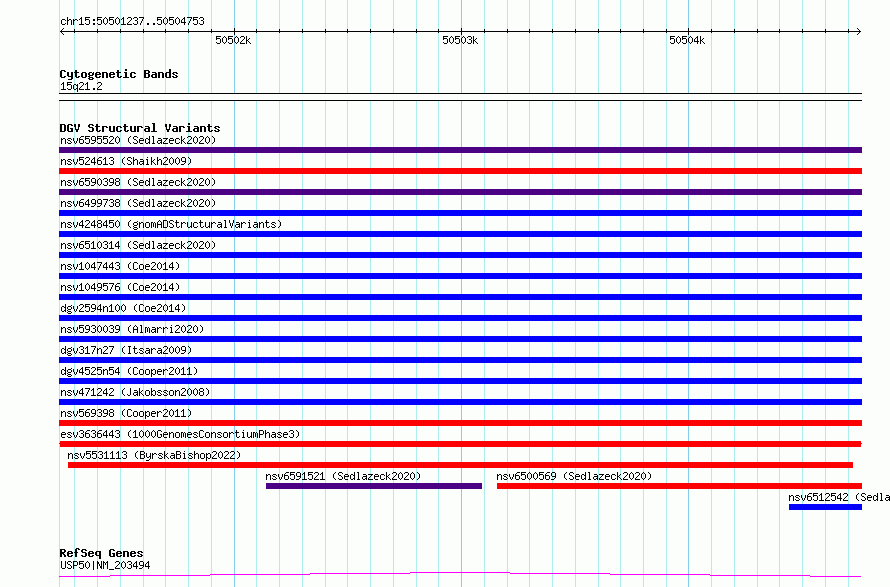Click the esv3636443 1000GenomesConsortiumPhase3 label

click(x=179, y=434)
